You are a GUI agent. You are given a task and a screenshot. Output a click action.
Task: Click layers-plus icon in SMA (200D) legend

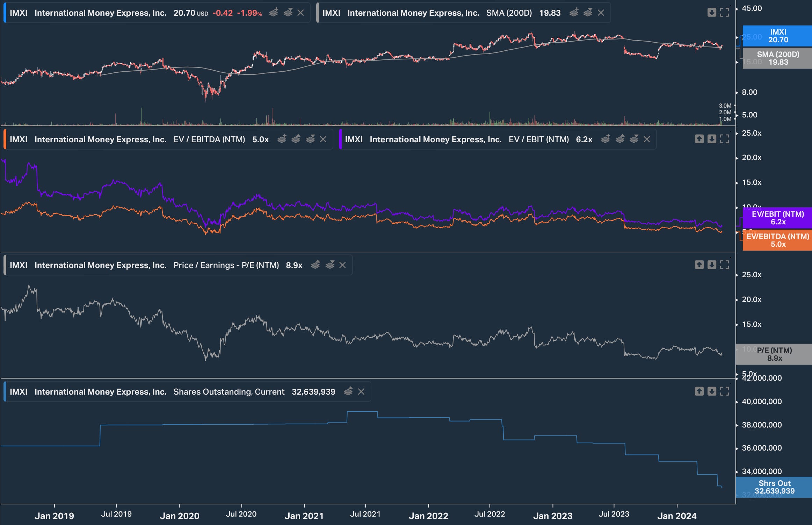coord(574,13)
